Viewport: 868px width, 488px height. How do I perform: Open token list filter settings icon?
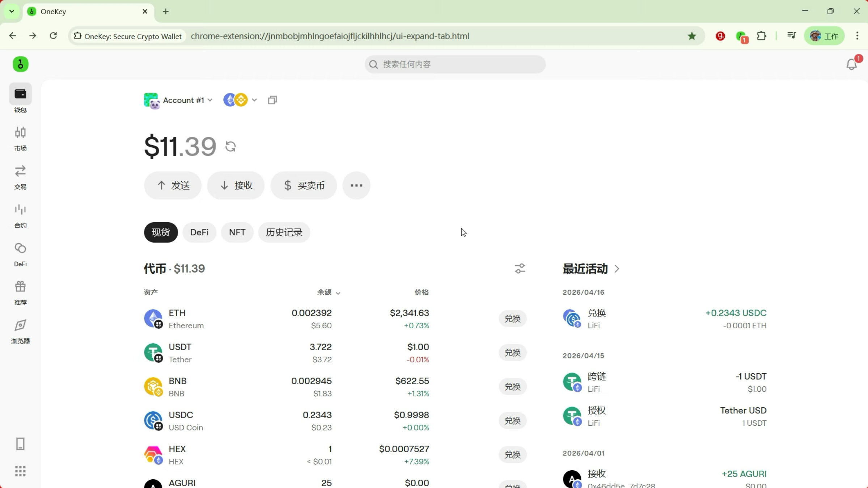[x=520, y=268]
